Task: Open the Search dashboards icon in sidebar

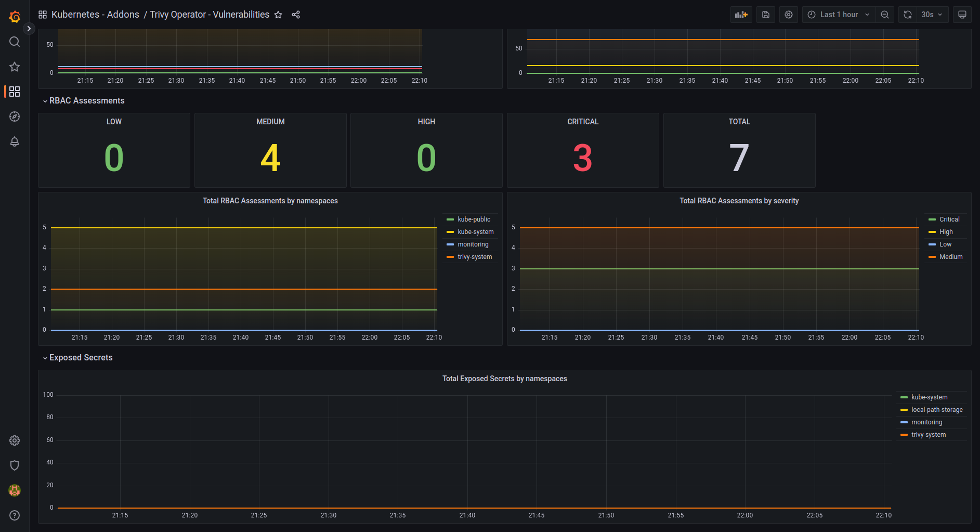Action: [x=15, y=42]
